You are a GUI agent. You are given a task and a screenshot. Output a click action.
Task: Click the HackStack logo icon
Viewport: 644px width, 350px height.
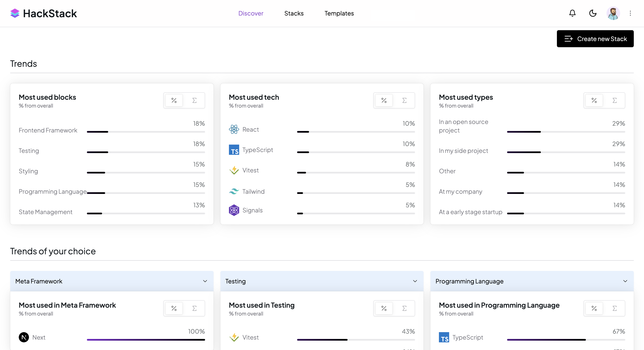click(x=15, y=13)
